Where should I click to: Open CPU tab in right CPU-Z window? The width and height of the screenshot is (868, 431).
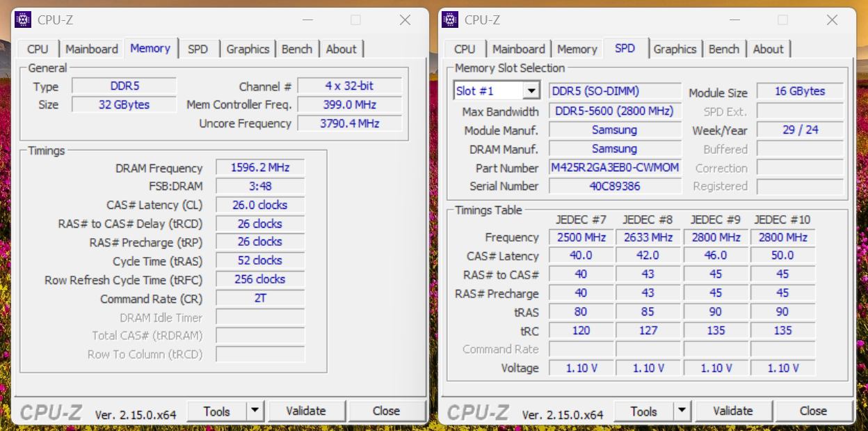tap(465, 49)
